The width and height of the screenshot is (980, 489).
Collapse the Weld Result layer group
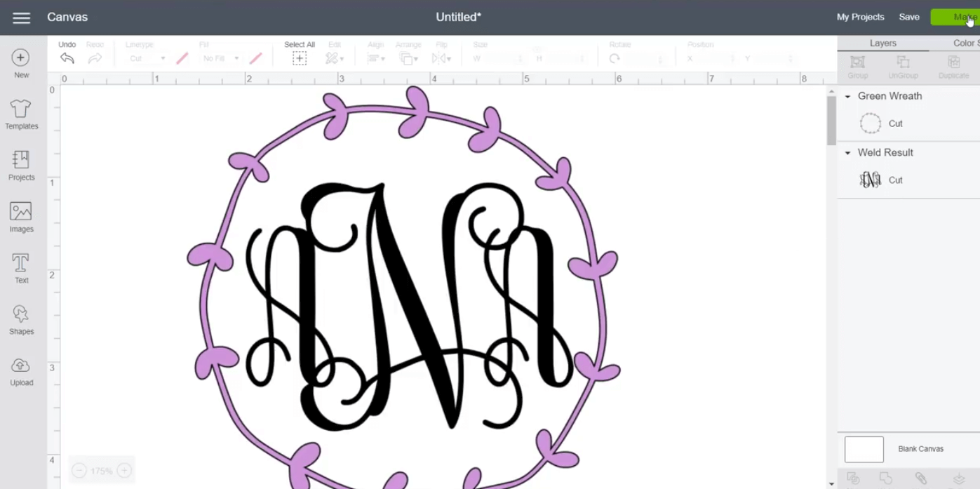[x=848, y=152]
